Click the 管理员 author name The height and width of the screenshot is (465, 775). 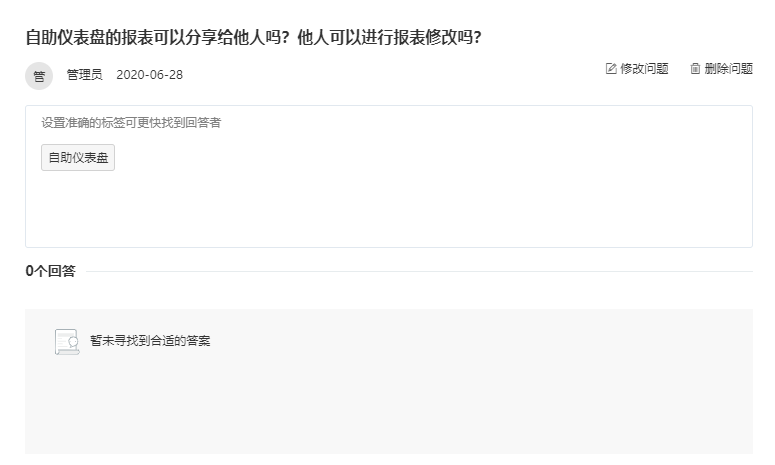85,75
